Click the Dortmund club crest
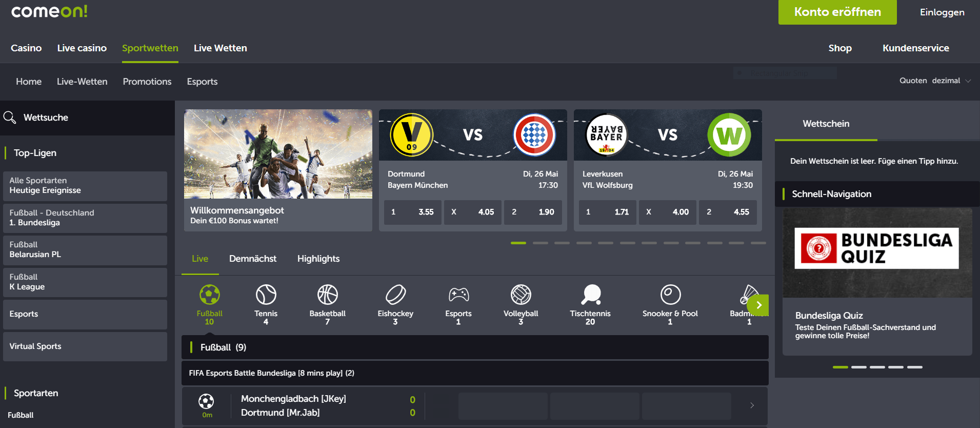This screenshot has width=980, height=428. [x=411, y=135]
